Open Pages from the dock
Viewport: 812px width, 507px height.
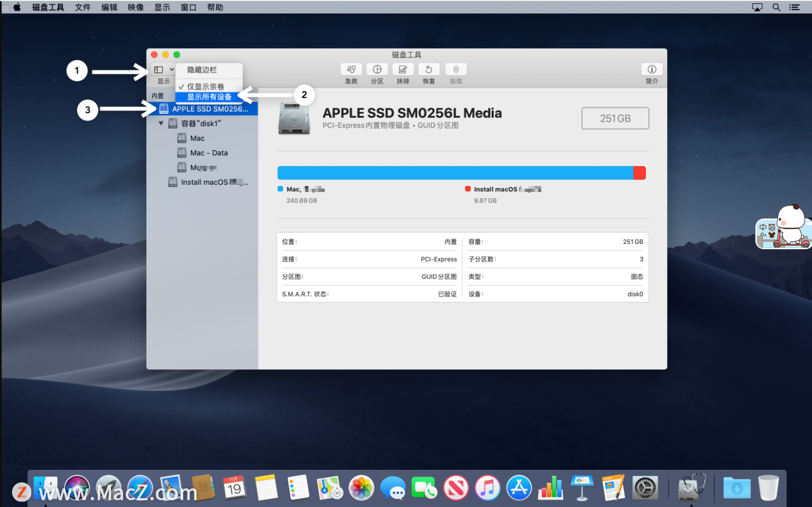tap(614, 487)
